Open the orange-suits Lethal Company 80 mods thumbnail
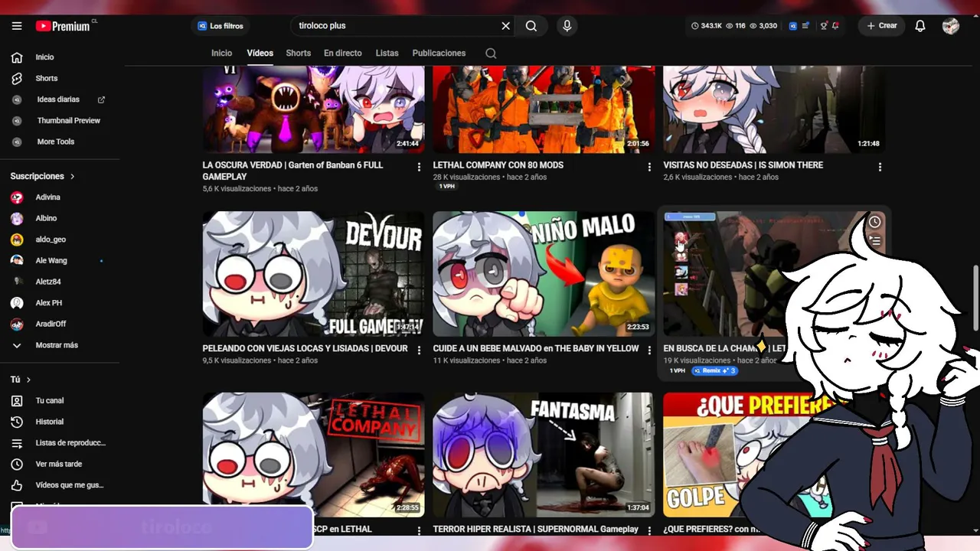This screenshot has height=551, width=980. pos(544,109)
